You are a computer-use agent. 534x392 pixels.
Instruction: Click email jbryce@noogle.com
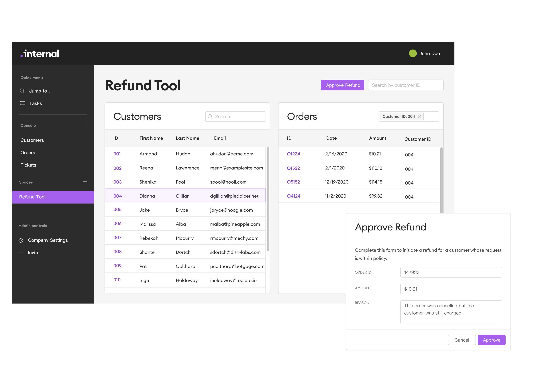tap(231, 210)
